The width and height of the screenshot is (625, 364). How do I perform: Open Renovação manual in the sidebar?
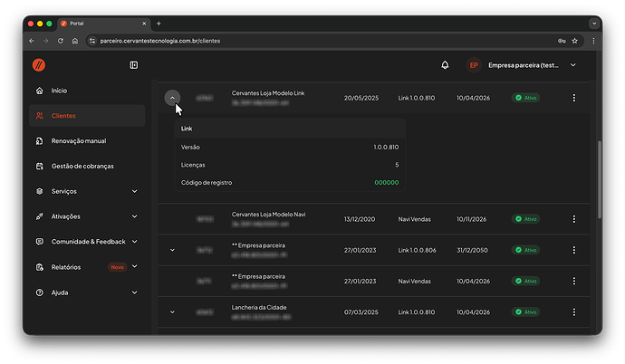point(78,141)
